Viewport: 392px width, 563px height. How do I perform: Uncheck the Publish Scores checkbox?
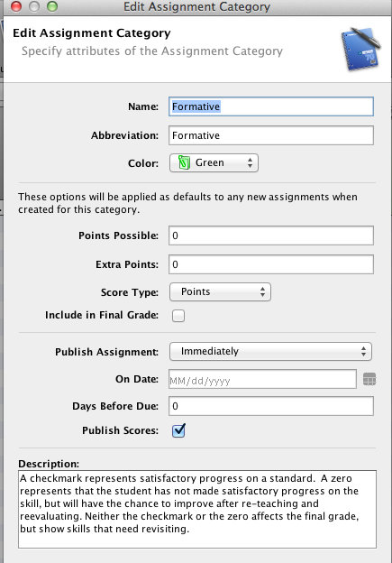[x=178, y=430]
